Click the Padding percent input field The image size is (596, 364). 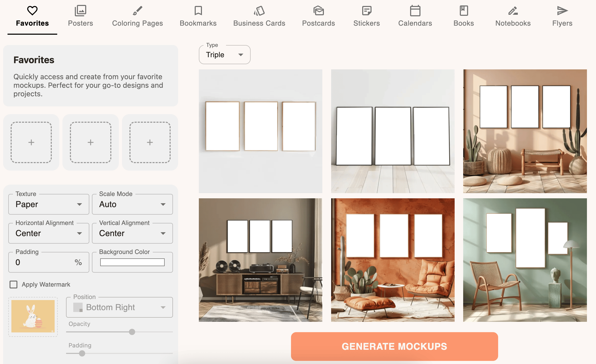49,262
